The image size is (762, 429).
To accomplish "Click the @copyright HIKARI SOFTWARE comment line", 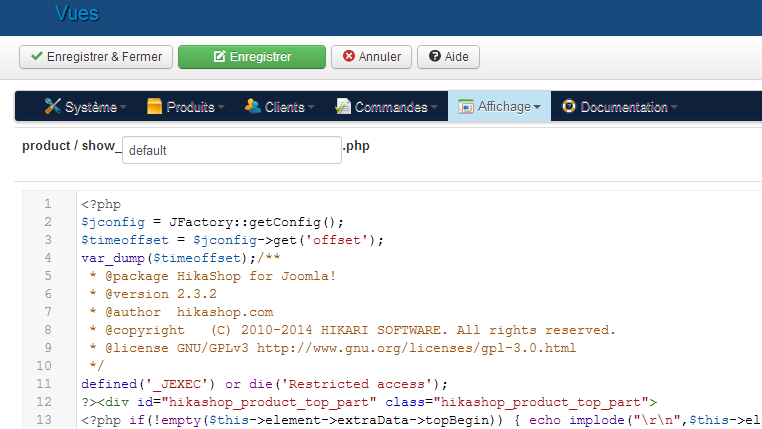I will coord(352,330).
